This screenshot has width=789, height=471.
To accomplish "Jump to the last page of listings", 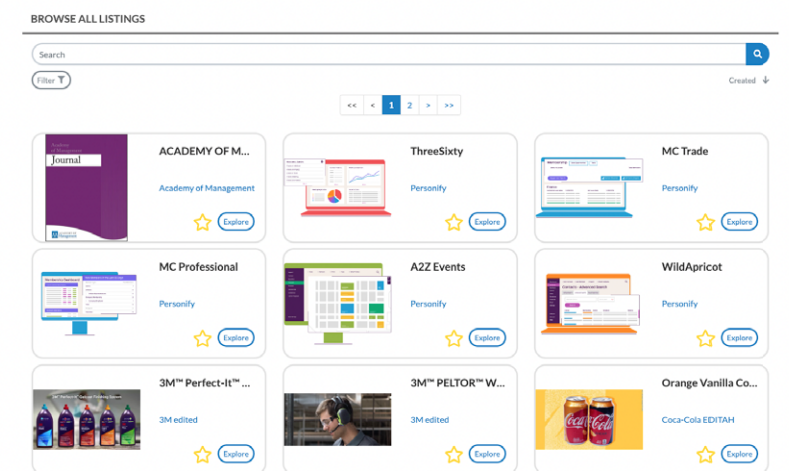I will (449, 105).
